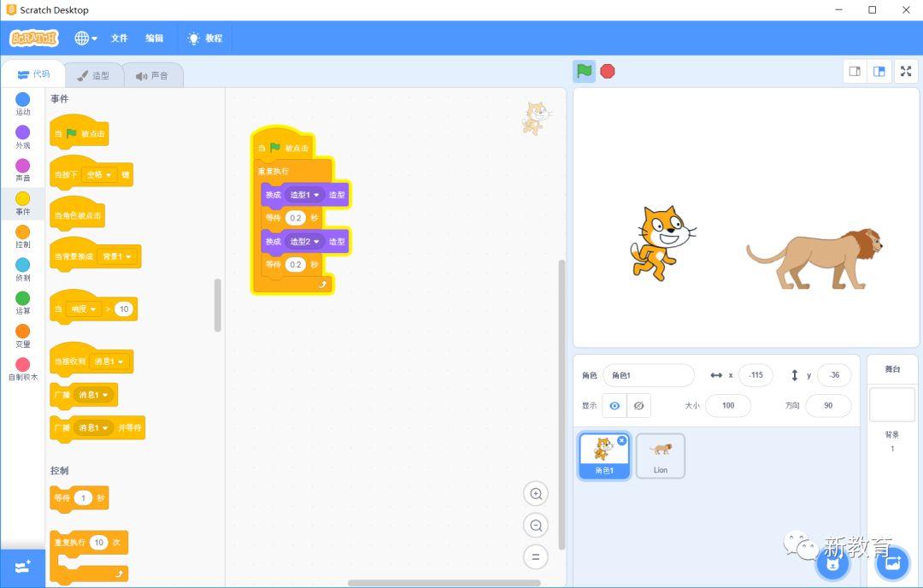
Task: Click the 10 in the 重复执行 次 block
Action: pos(99,542)
